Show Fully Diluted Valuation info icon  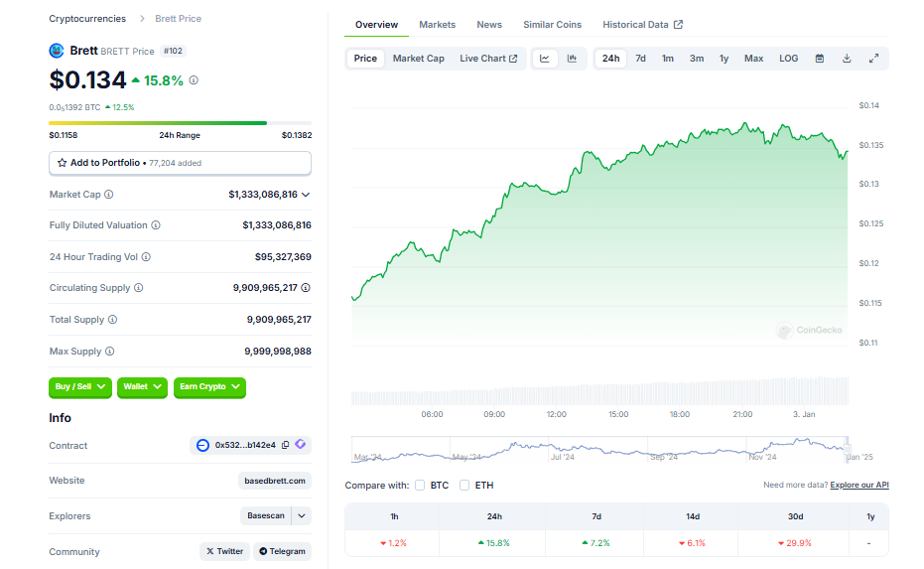click(156, 225)
